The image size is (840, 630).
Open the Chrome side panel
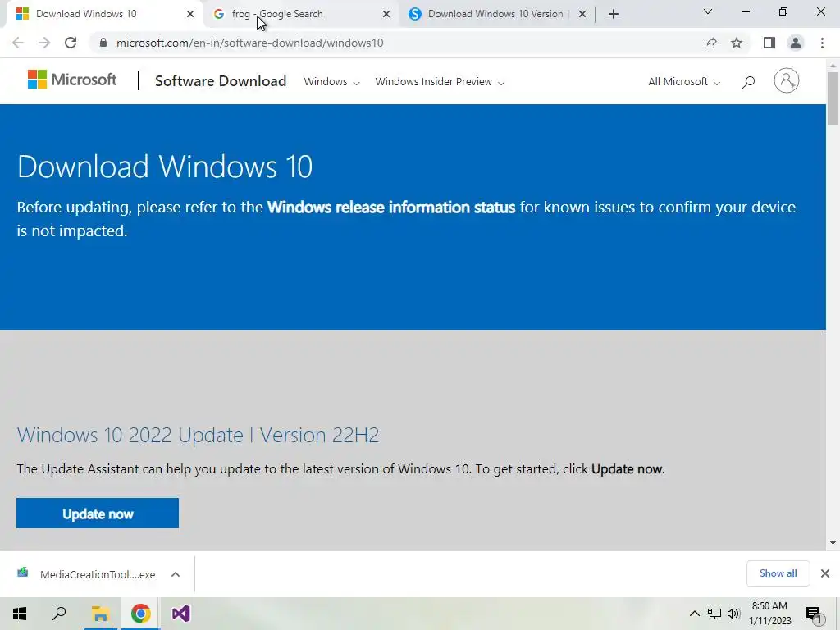click(769, 43)
